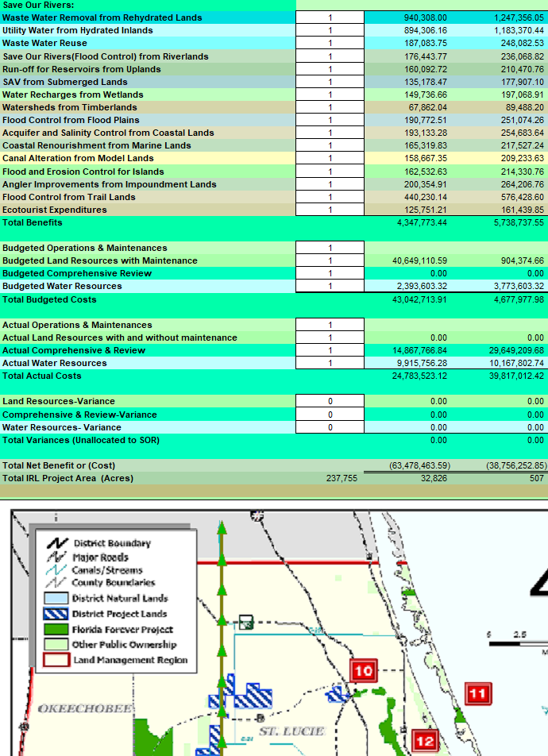Click the Total IRL Project Area value 237,755
Viewport: 548px width, 756px height.
tap(342, 478)
